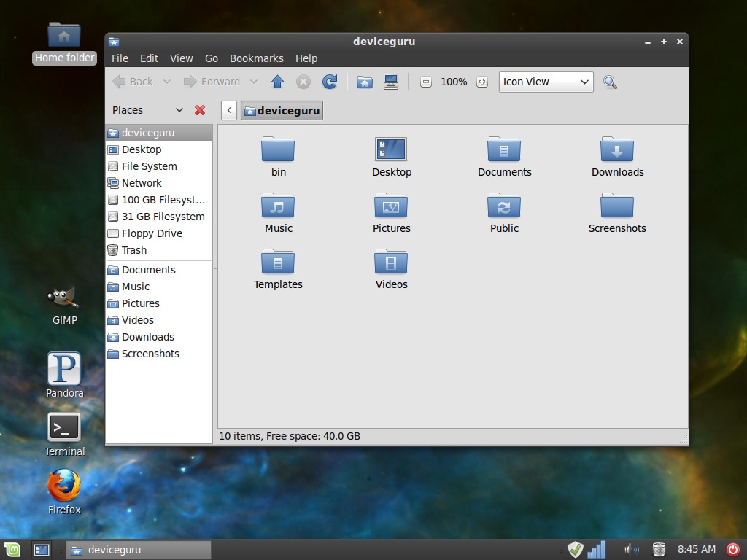Screen dimensions: 747x560
Task: Click the Computer icon in toolbar
Action: (391, 82)
